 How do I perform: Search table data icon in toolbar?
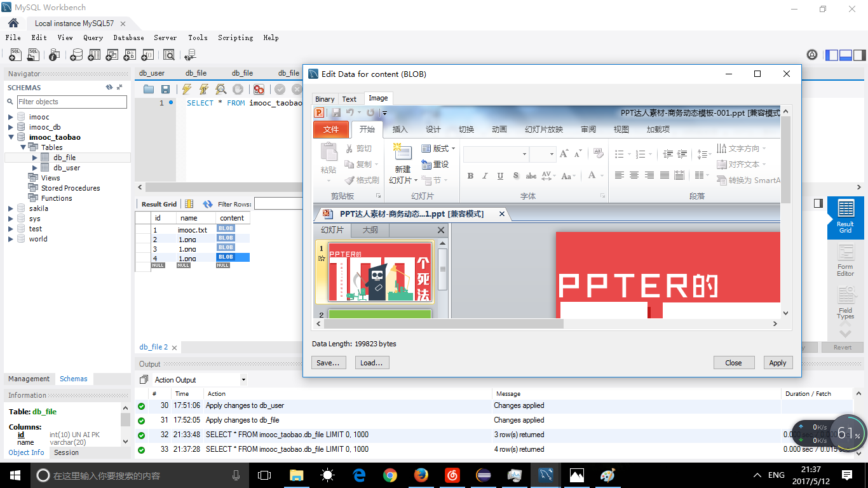coord(168,55)
